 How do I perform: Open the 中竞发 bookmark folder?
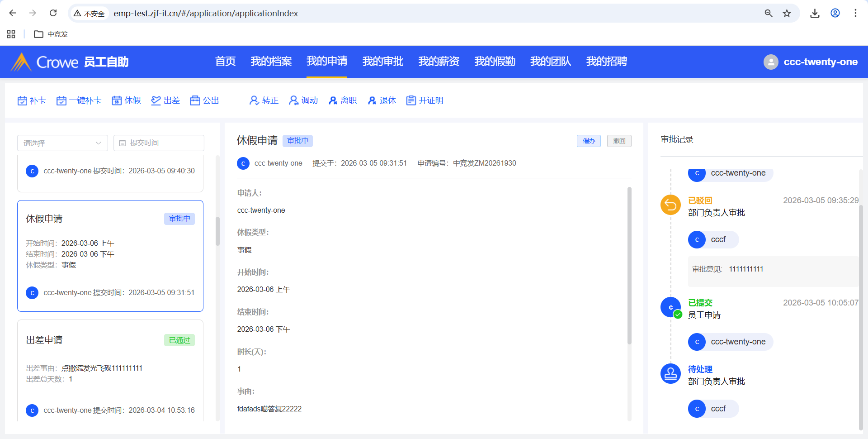pos(51,34)
